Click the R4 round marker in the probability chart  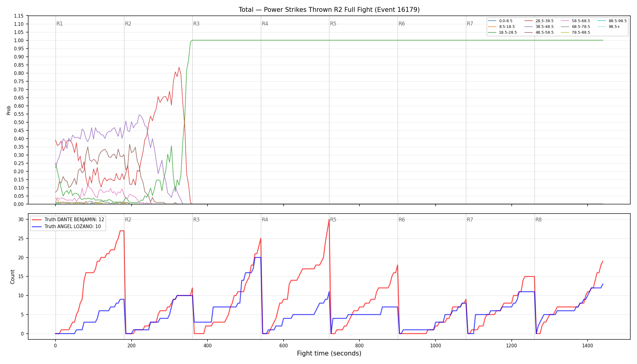(265, 24)
